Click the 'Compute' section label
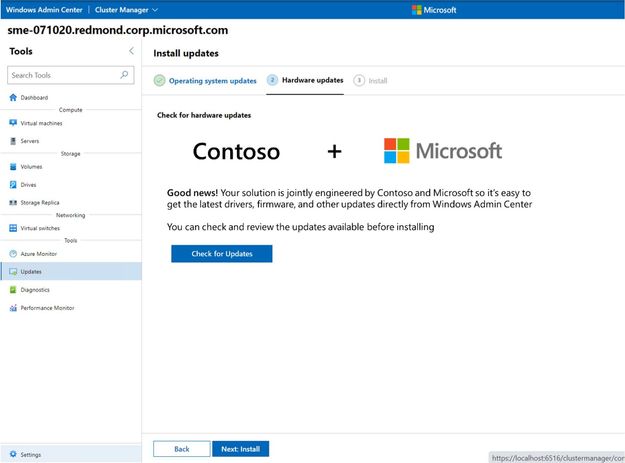This screenshot has width=625, height=463. pyautogui.click(x=71, y=110)
